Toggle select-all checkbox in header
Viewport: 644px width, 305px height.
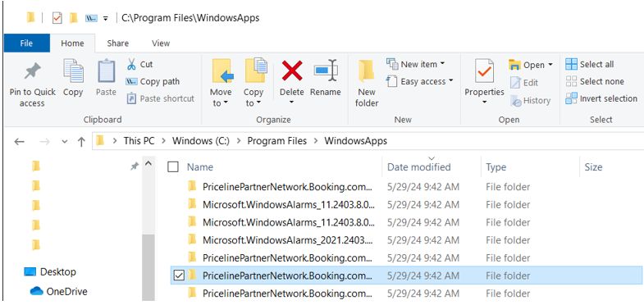173,167
